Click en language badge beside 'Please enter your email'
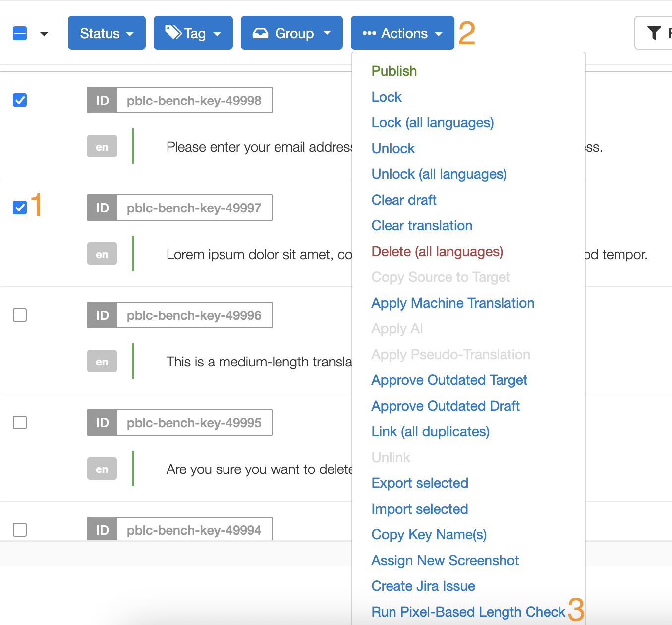Image resolution: width=672 pixels, height=625 pixels. [x=102, y=146]
